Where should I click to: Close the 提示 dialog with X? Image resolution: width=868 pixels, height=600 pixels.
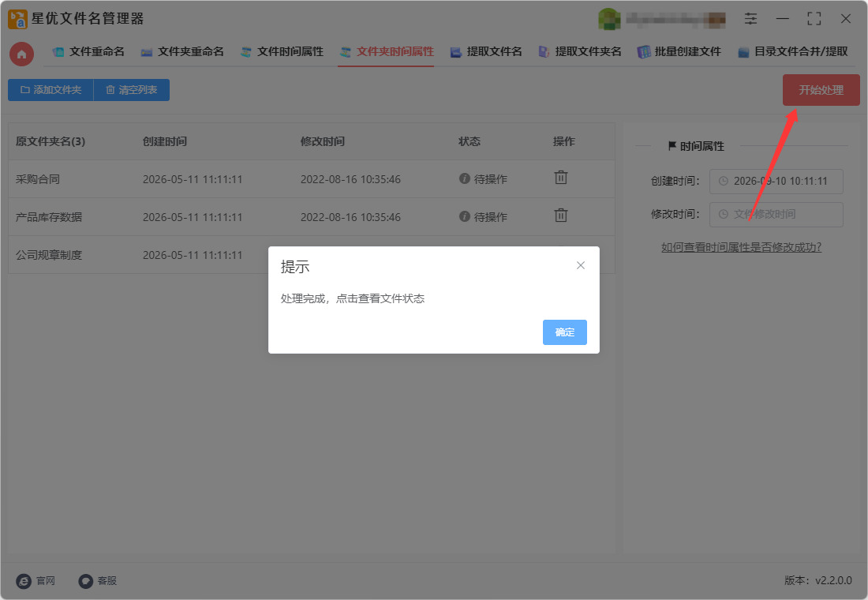pos(580,265)
